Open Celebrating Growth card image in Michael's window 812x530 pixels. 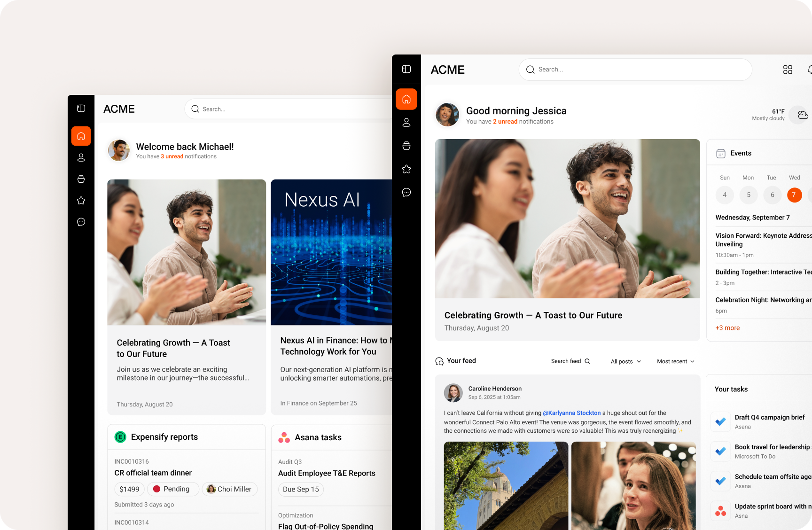(187, 252)
